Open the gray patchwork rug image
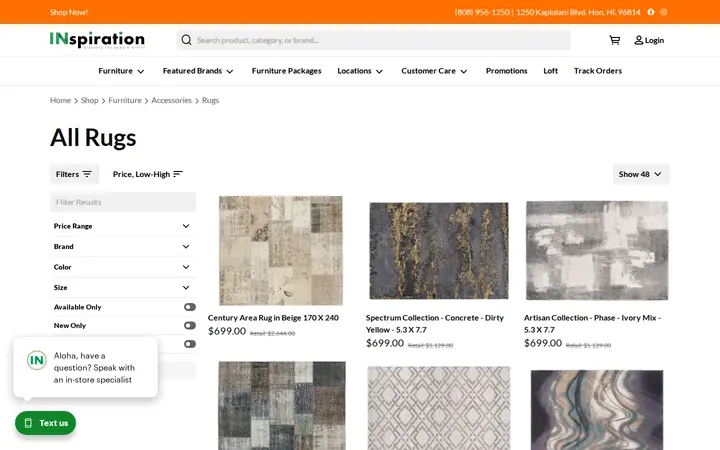 click(x=282, y=405)
